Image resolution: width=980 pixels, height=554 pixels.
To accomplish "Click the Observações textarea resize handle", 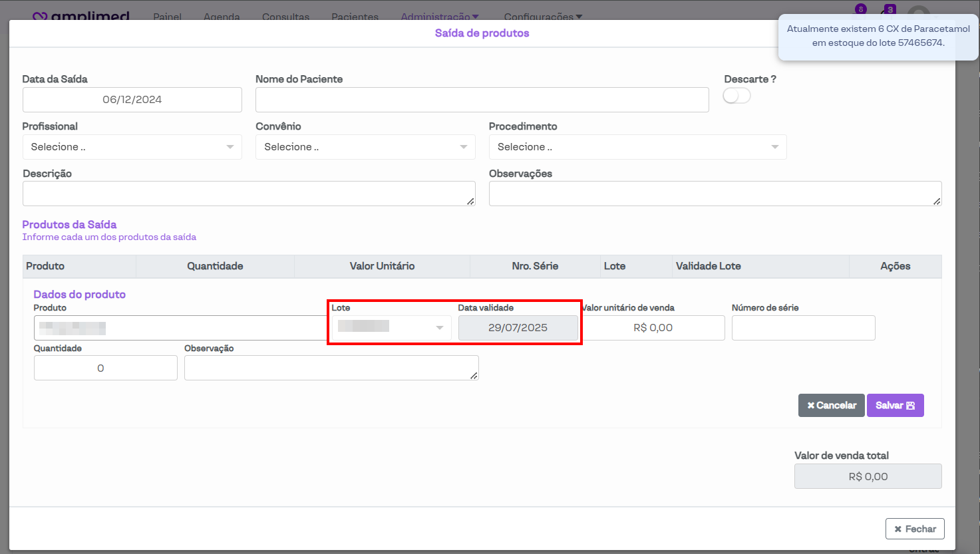I will pyautogui.click(x=937, y=202).
